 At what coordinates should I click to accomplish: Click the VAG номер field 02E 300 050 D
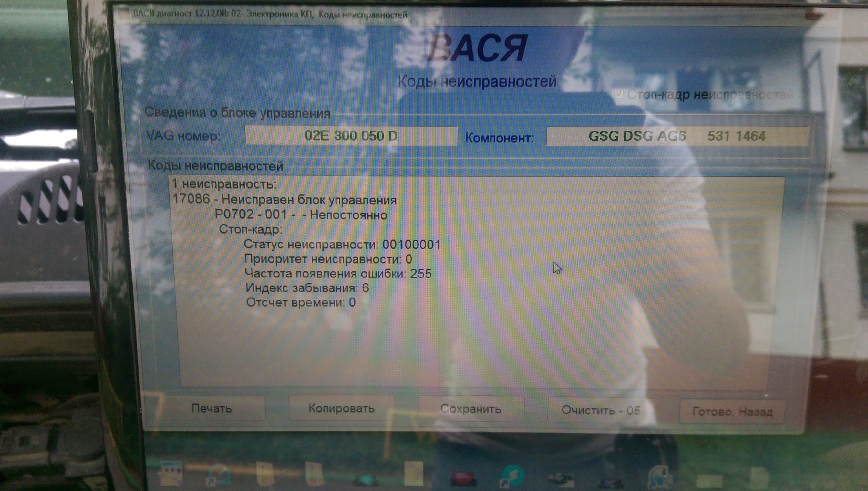[x=351, y=136]
